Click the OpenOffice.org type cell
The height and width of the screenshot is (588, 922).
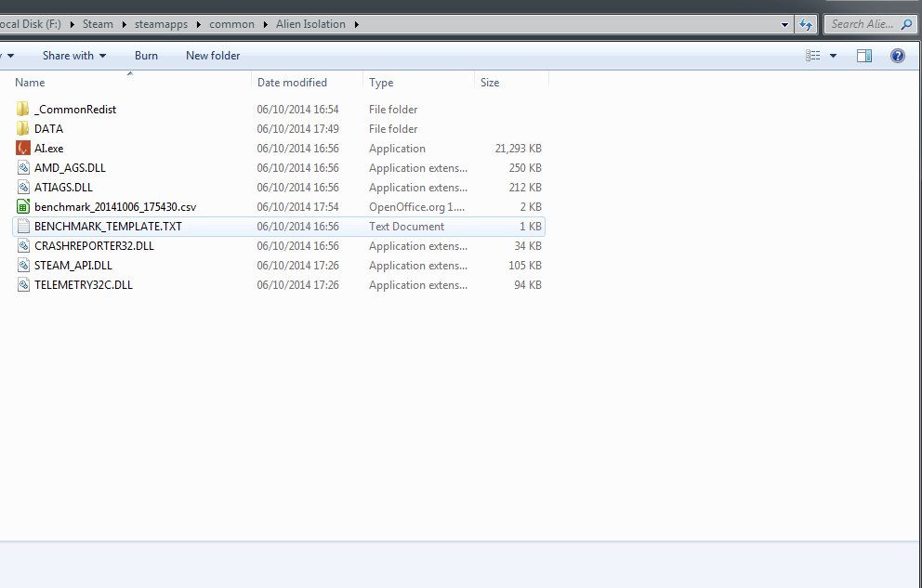click(x=417, y=207)
